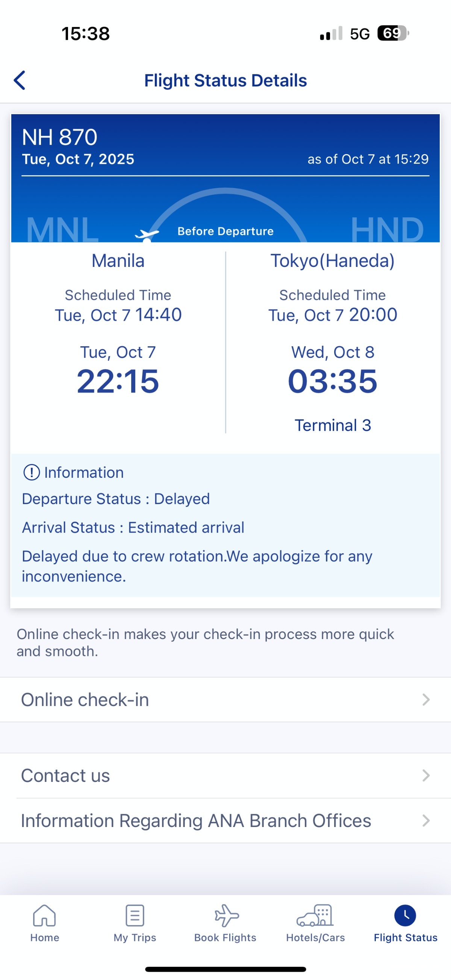Tap the 22:15 estimated departure time

118,381
